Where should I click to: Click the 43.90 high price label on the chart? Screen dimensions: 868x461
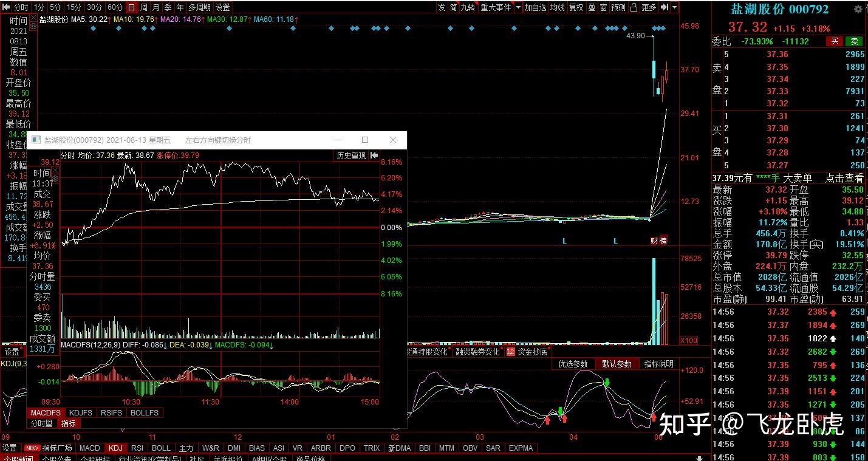pos(635,36)
